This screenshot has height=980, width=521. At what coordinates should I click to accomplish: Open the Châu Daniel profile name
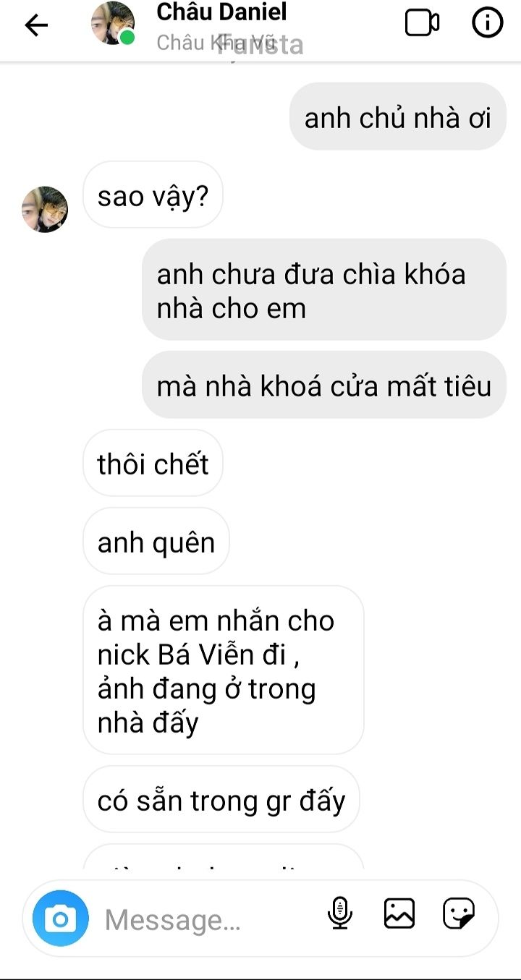coord(221,12)
